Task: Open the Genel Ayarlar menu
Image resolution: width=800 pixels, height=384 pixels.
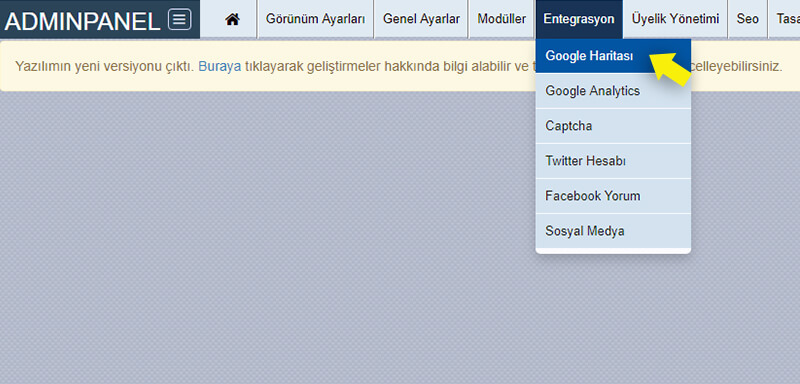Action: point(421,19)
